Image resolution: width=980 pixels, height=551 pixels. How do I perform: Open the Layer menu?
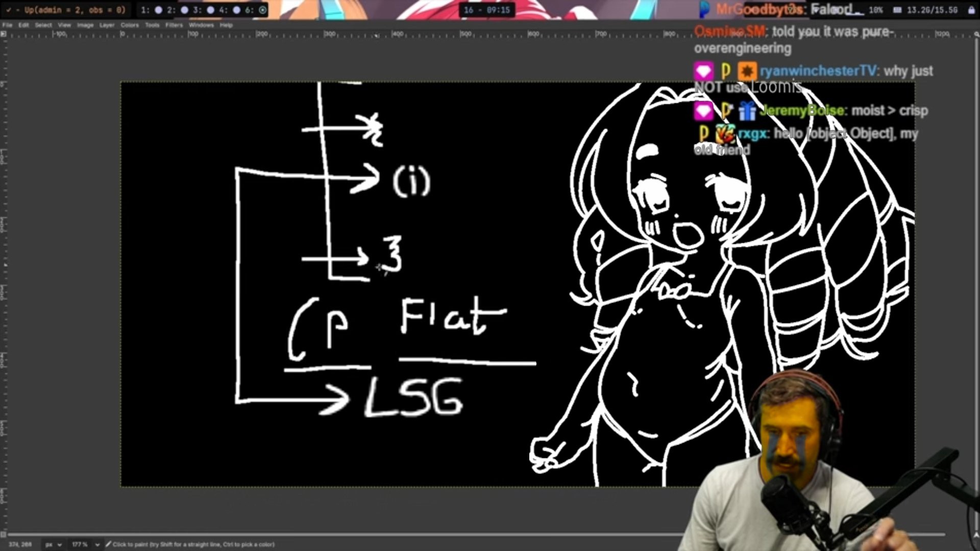(x=107, y=25)
